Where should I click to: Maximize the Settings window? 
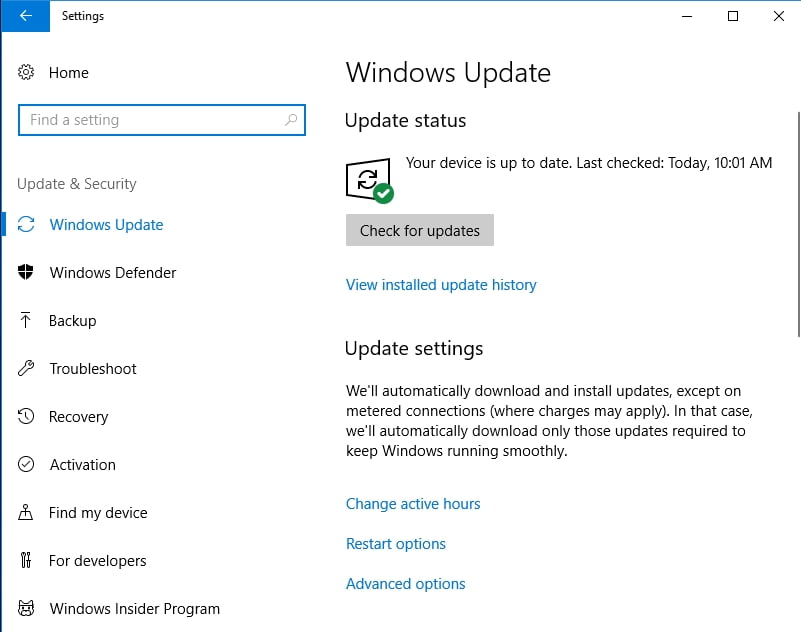click(x=733, y=16)
